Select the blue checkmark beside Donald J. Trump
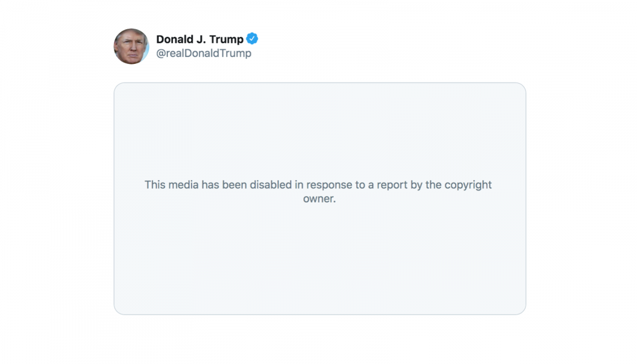637x364 pixels. 251,38
